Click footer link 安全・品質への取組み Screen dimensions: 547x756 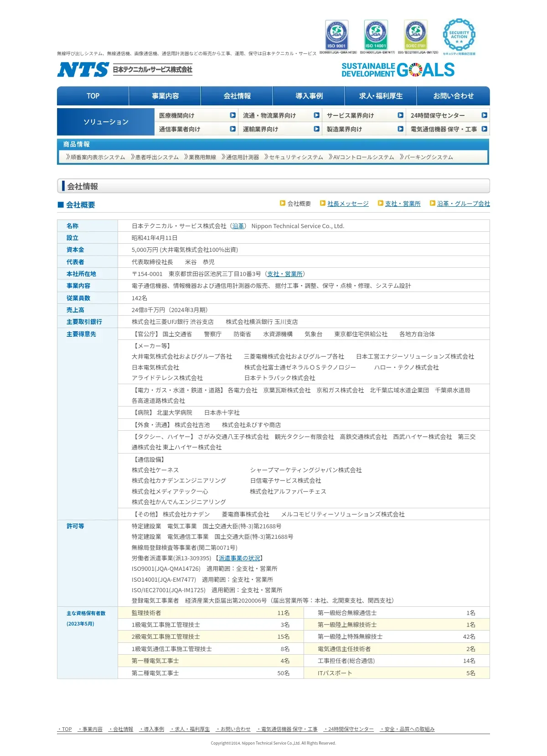[407, 729]
